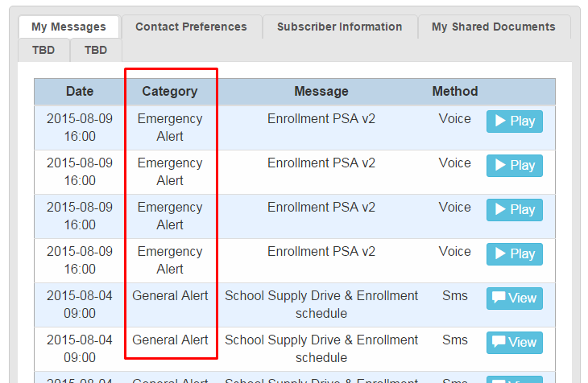The image size is (588, 383).
Task: Click the Method column header
Action: [x=455, y=92]
